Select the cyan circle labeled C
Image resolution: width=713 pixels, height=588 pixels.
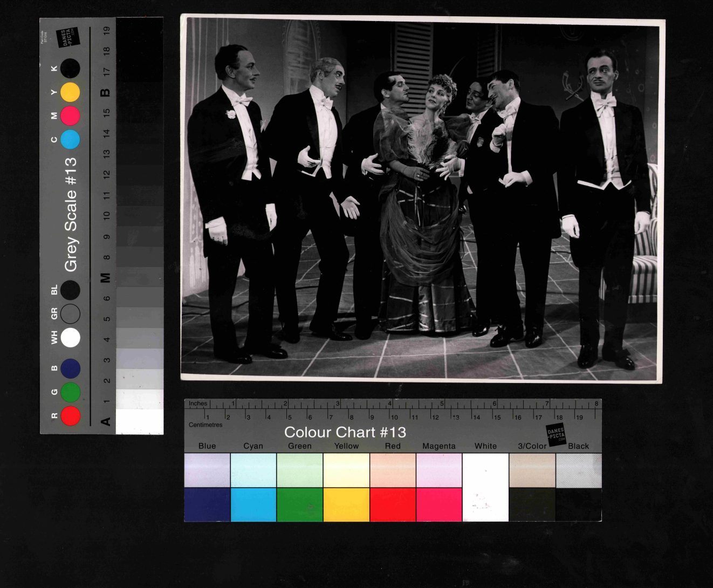tap(70, 139)
